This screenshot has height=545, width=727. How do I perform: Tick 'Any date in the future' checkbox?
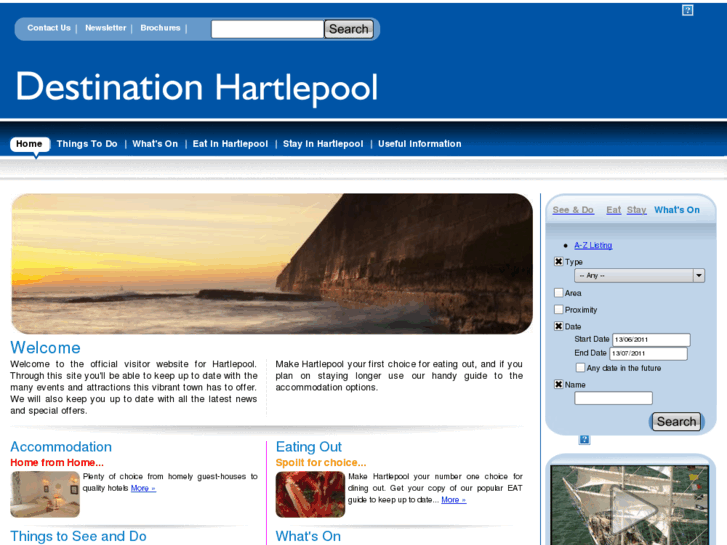point(581,368)
